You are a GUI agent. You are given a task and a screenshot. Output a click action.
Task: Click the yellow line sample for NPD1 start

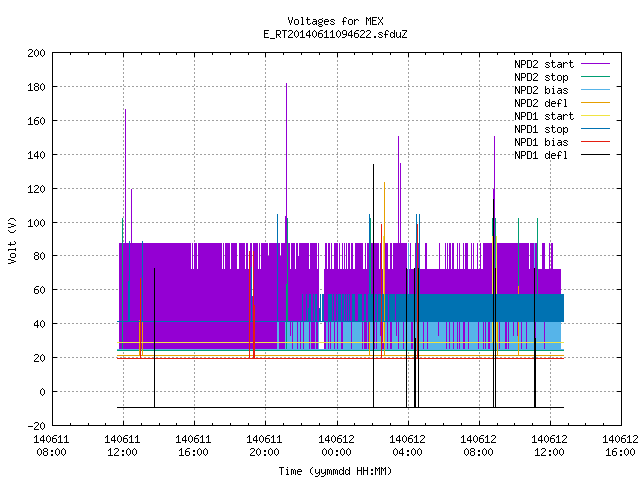point(595,116)
